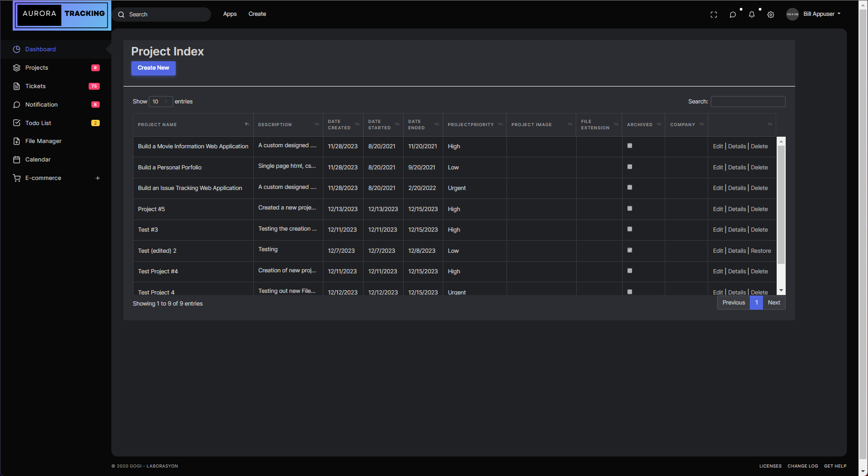Toggle Archived checkbox for Personal Porfolio project
Image resolution: width=868 pixels, height=476 pixels.
click(629, 167)
